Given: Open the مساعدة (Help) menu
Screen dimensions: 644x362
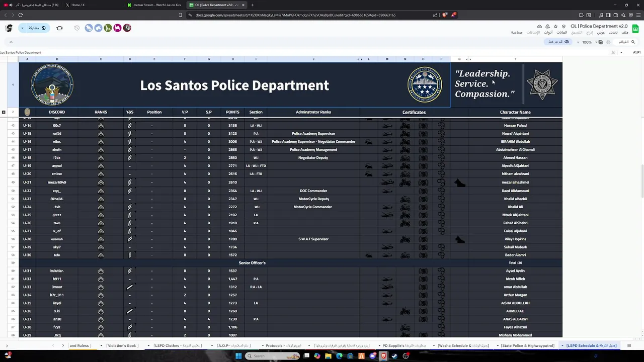Looking at the screenshot, I should [x=517, y=33].
